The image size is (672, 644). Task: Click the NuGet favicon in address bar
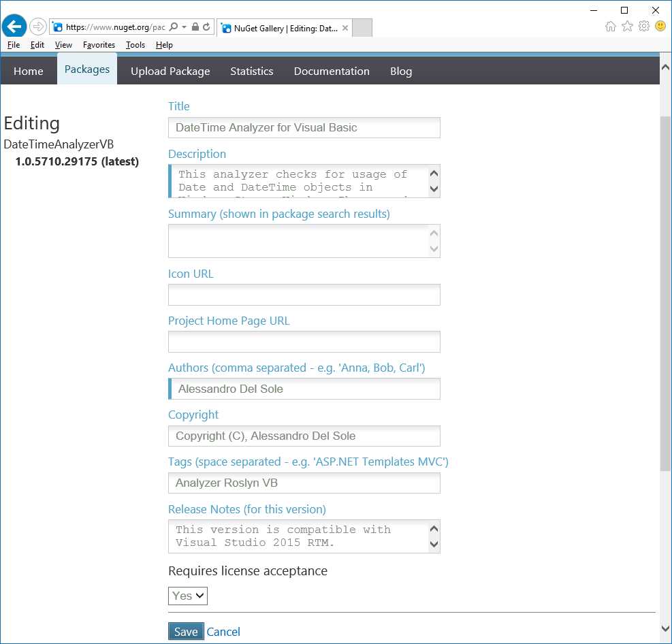(57, 27)
